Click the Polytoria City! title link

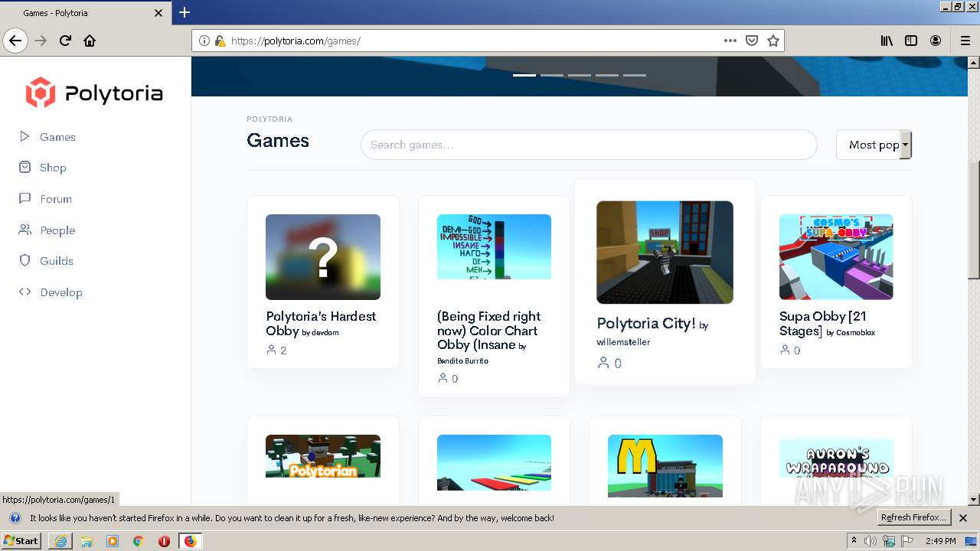click(646, 323)
